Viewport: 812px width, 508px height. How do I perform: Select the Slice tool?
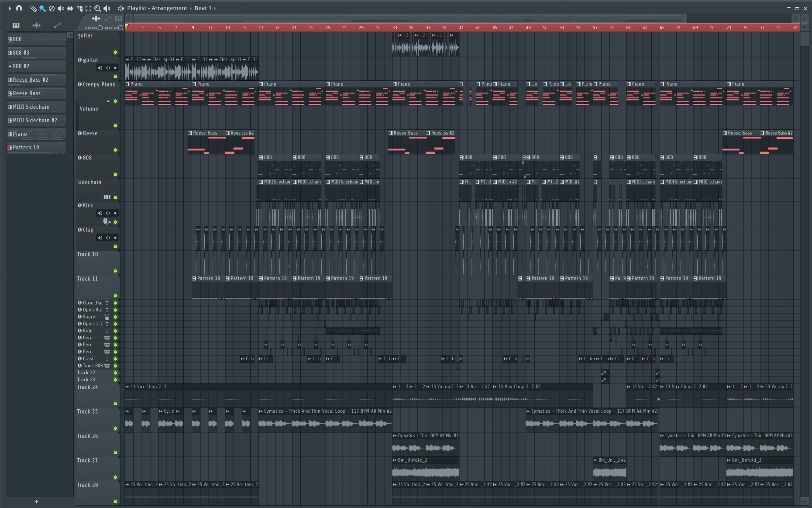click(79, 8)
